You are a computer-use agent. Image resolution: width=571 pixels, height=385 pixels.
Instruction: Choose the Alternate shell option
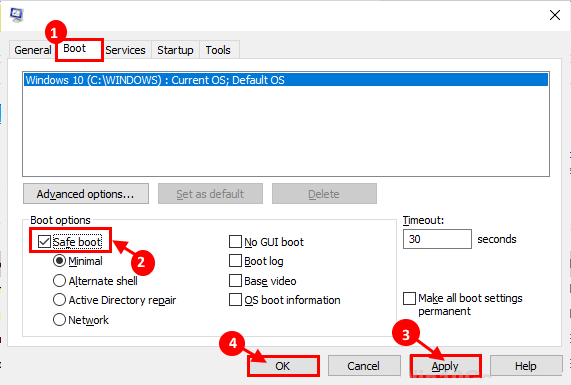click(59, 281)
